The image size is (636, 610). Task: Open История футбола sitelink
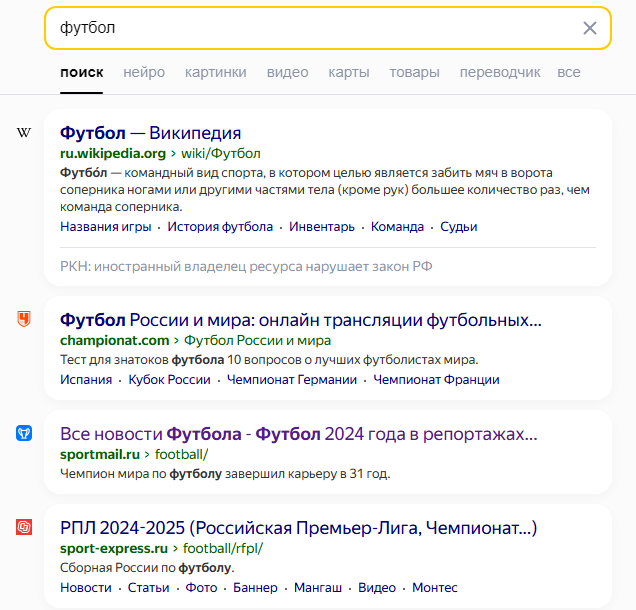point(220,226)
